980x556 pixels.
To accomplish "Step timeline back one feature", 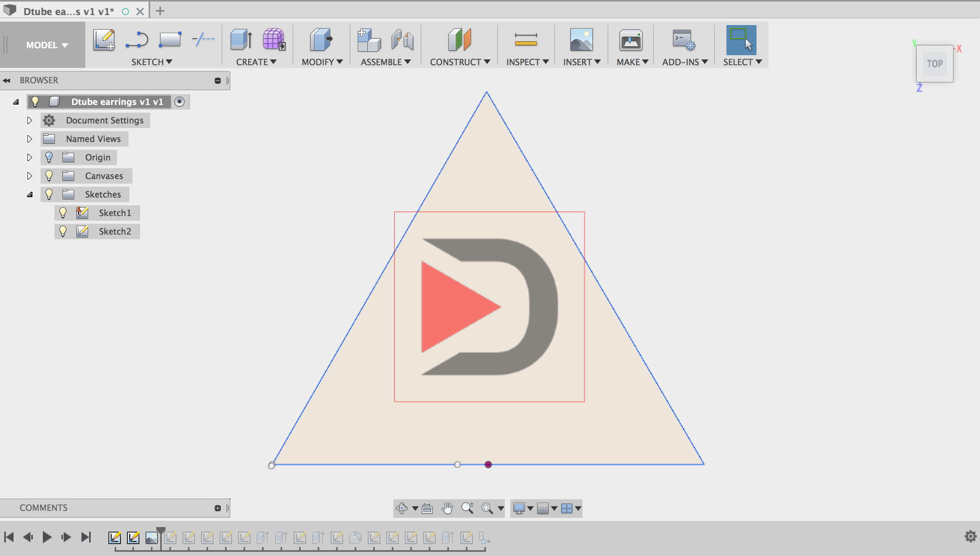I will pos(28,537).
